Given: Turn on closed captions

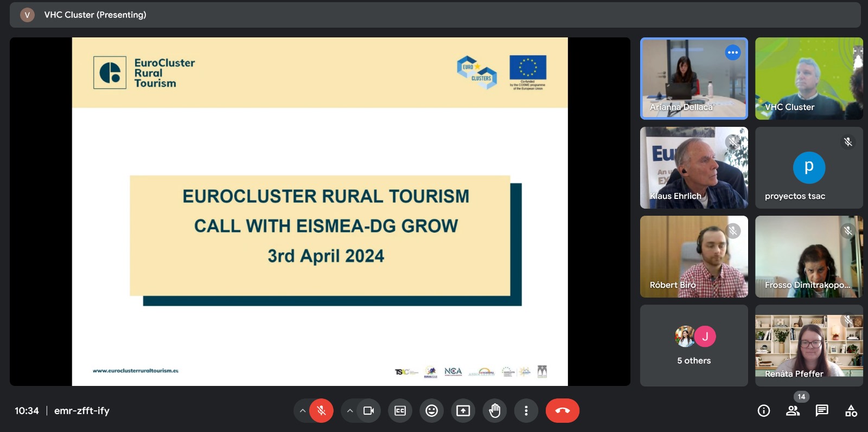Looking at the screenshot, I should point(400,411).
